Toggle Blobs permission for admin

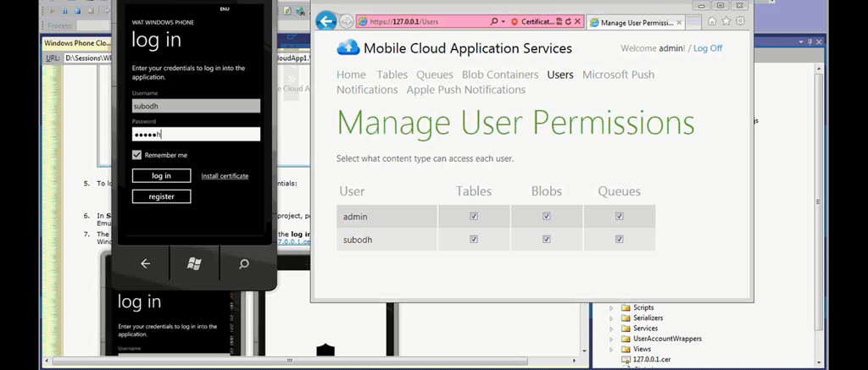[x=547, y=216]
